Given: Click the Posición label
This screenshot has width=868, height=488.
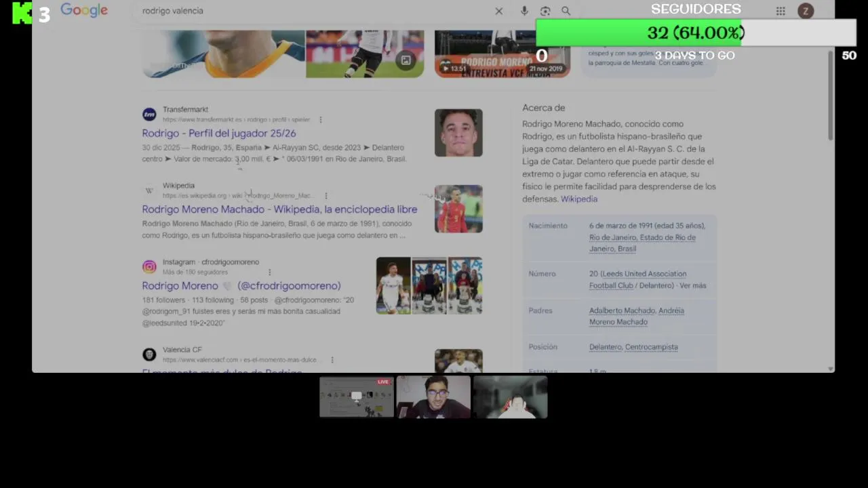Looking at the screenshot, I should 542,347.
